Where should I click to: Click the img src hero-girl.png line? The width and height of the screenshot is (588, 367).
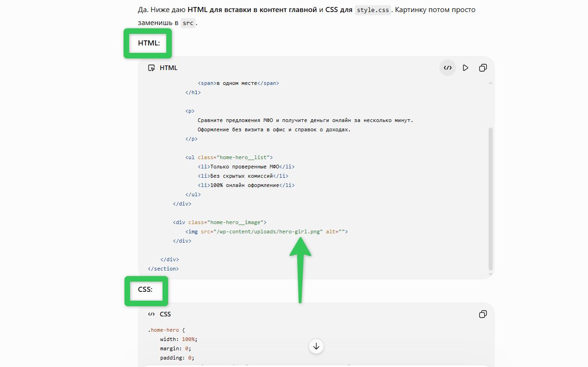(x=267, y=232)
